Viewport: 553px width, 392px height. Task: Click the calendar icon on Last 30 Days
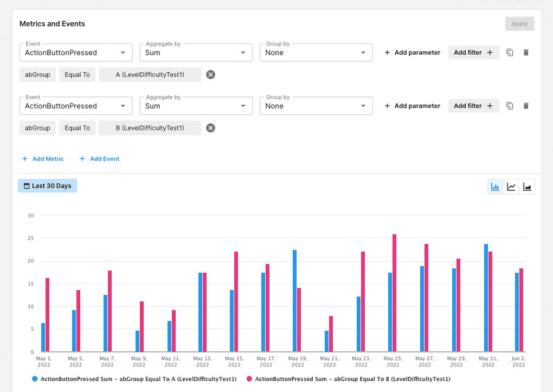(x=27, y=185)
